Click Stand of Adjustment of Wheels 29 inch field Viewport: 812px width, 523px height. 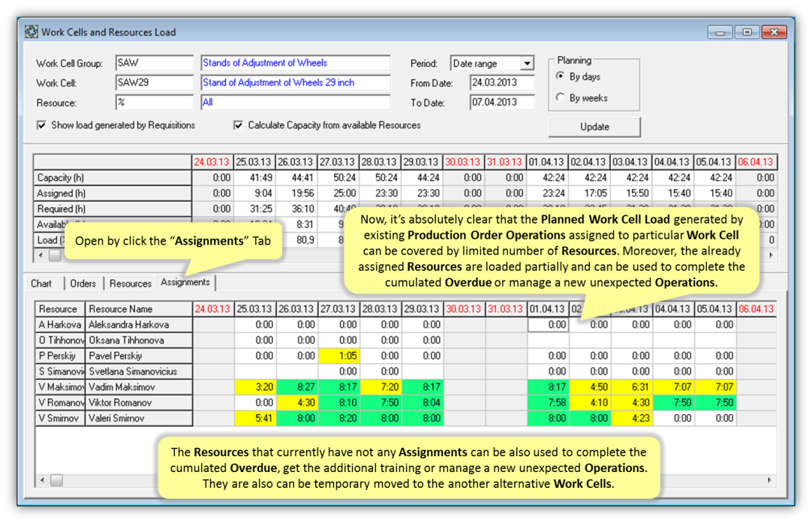pyautogui.click(x=295, y=83)
